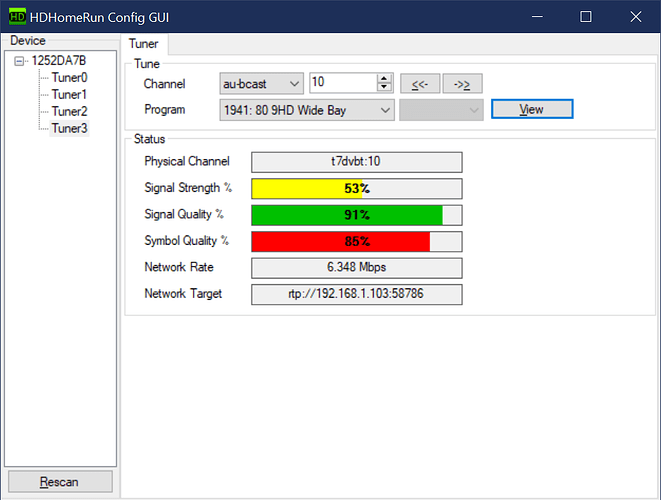Click the channel number field showing 10
Screen dimensions: 661x500
click(343, 83)
